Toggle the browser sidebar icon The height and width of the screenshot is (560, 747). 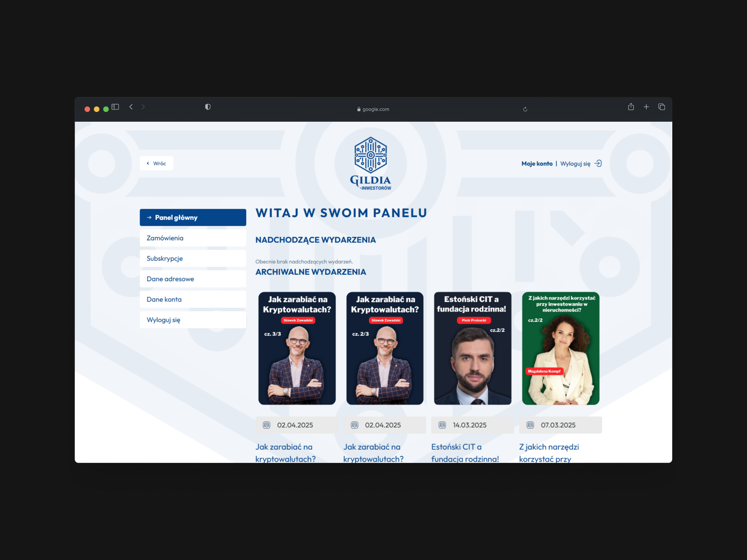tap(115, 107)
